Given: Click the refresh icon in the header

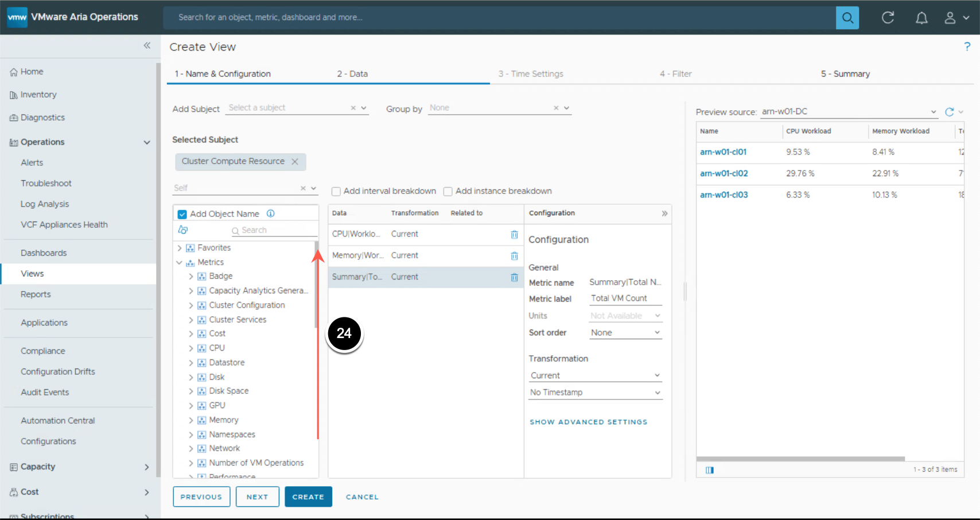Looking at the screenshot, I should coord(888,18).
